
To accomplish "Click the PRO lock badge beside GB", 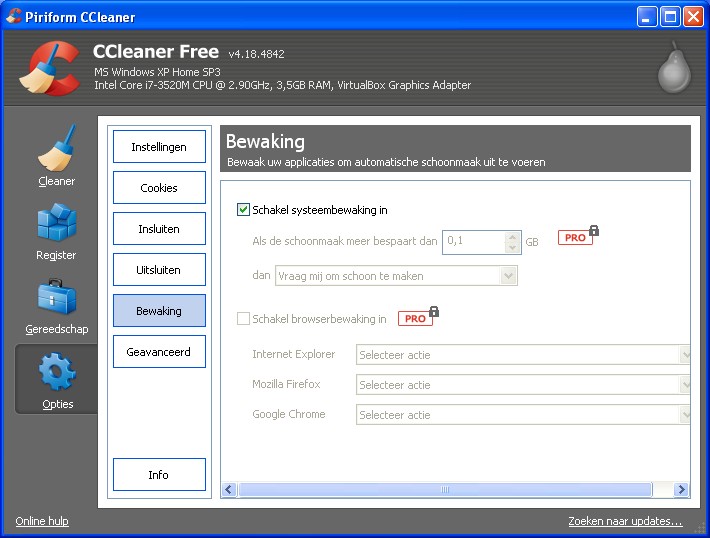I will tap(577, 238).
